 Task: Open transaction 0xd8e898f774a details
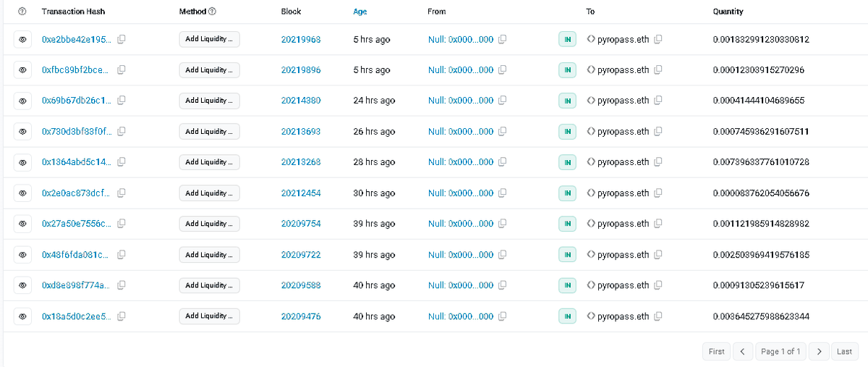click(x=77, y=285)
